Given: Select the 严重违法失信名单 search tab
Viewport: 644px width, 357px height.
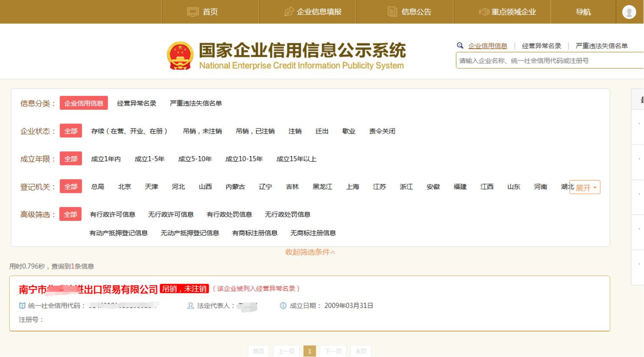Looking at the screenshot, I should 602,46.
